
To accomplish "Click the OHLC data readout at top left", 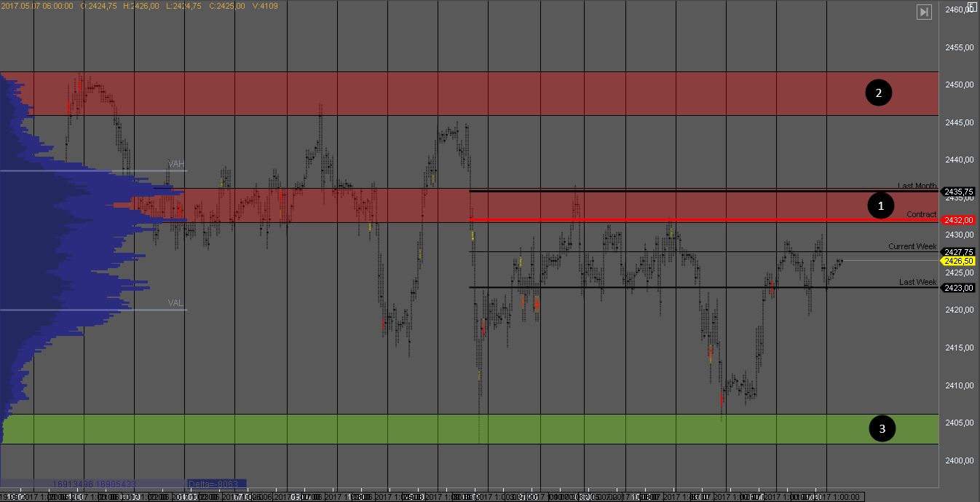I will click(140, 5).
